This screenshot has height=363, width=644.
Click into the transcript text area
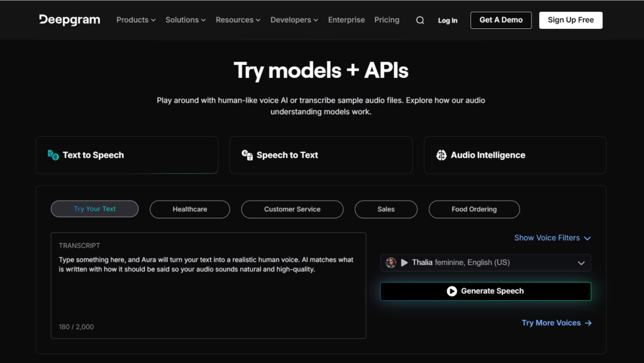(208, 286)
